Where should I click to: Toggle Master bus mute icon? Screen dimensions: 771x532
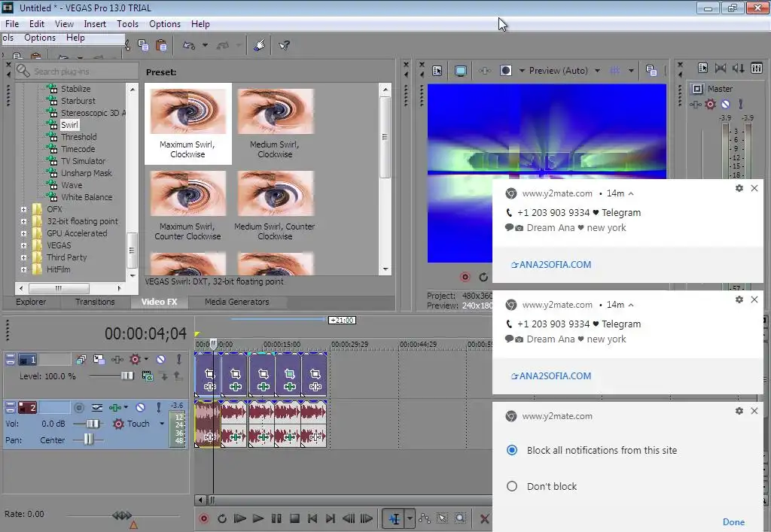(x=725, y=104)
